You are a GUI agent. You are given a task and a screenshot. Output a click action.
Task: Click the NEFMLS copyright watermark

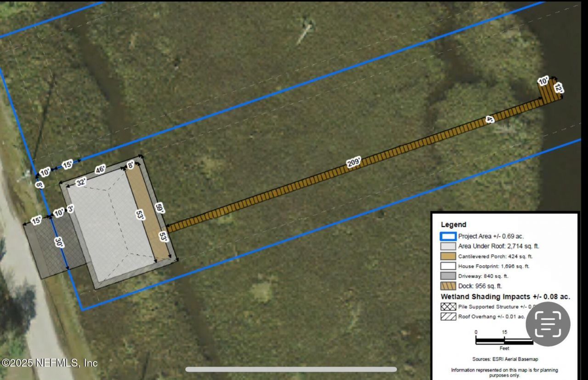tap(49, 363)
